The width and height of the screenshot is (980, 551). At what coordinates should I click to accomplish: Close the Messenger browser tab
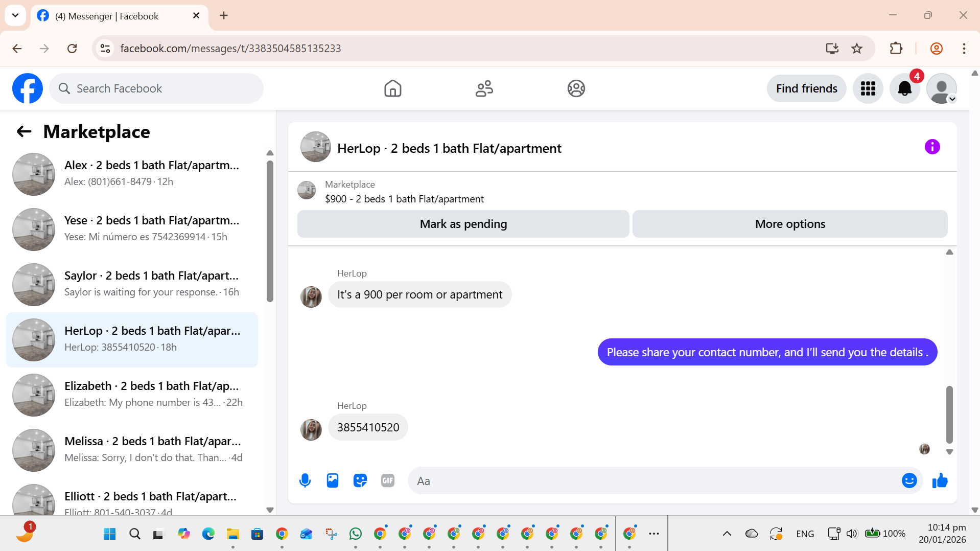196,16
